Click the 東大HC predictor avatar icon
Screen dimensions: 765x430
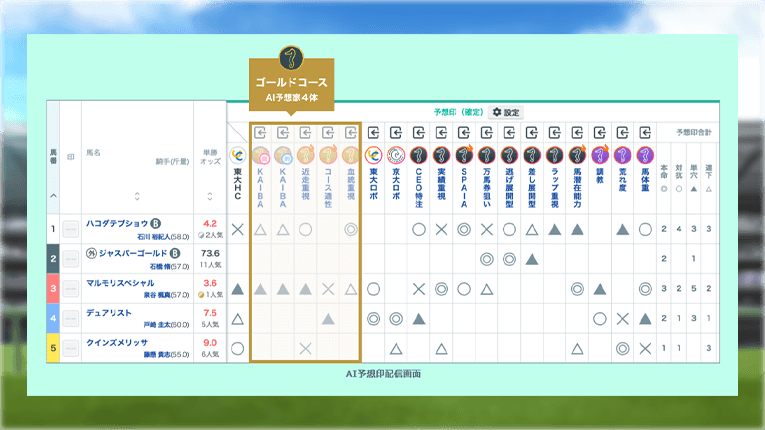[x=238, y=155]
